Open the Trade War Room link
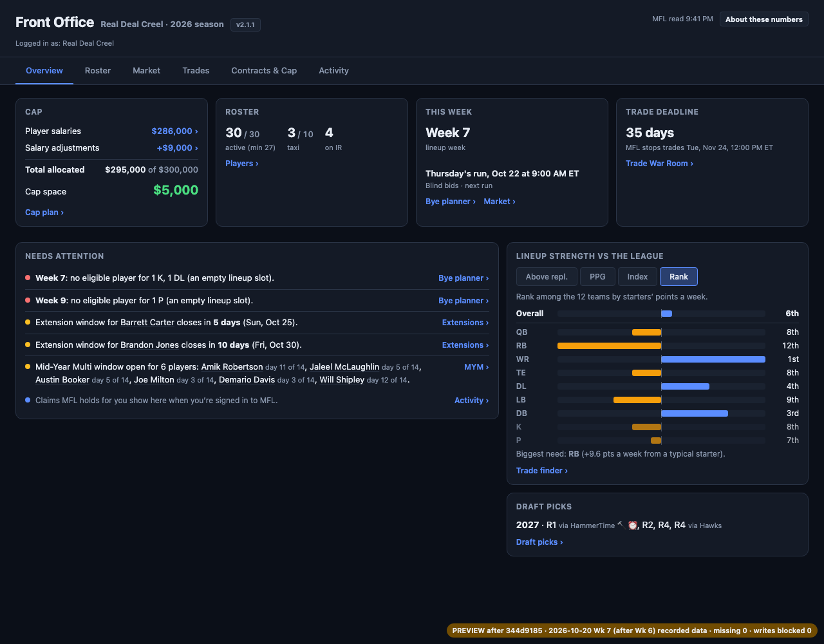The width and height of the screenshot is (824, 644). 659,163
